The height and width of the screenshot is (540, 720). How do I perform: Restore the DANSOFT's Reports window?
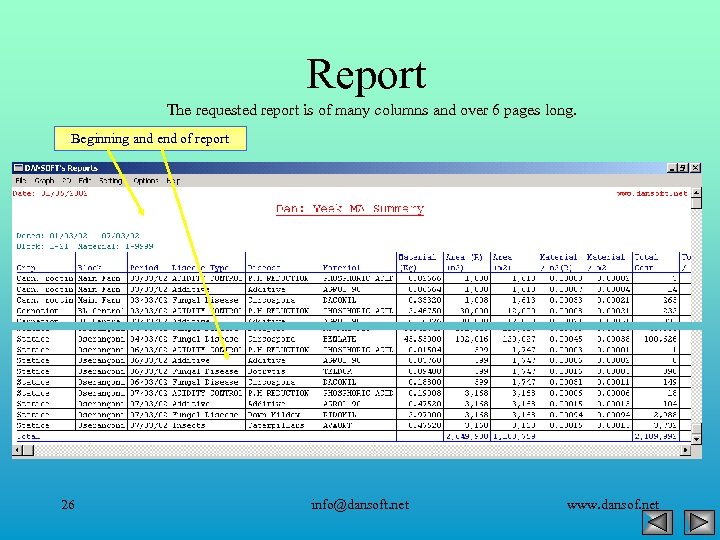tap(683, 168)
